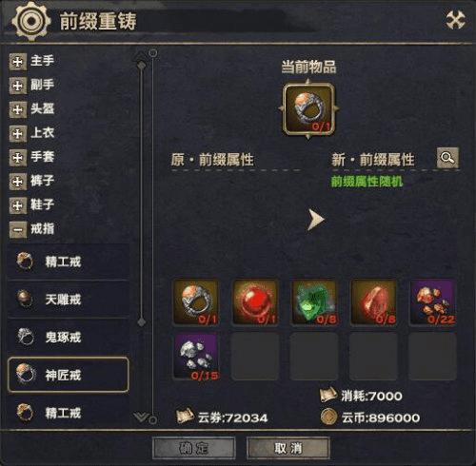Image resolution: width=476 pixels, height=466 pixels.
Task: Expand the 副手 category
Action: (18, 86)
